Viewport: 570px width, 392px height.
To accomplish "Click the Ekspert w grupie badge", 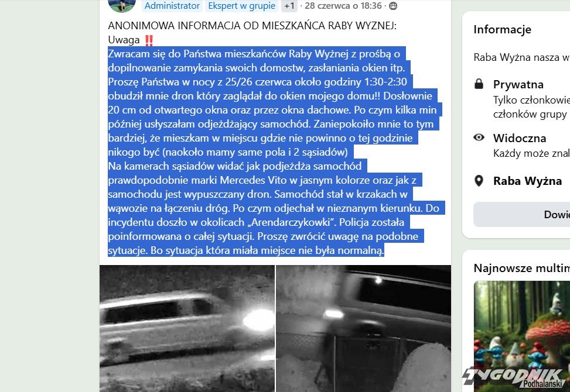I will tap(241, 6).
